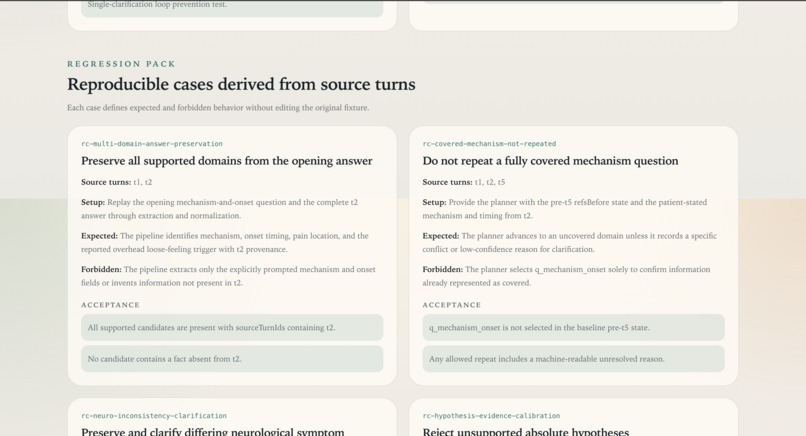Click case ID rc-neuro-inconsistency-clarification

click(x=154, y=415)
